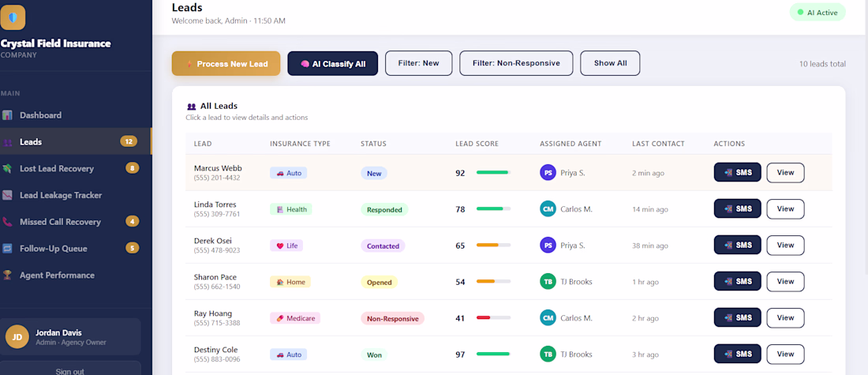Click the lead score bar for Derek Osei
The width and height of the screenshot is (868, 375).
point(493,246)
